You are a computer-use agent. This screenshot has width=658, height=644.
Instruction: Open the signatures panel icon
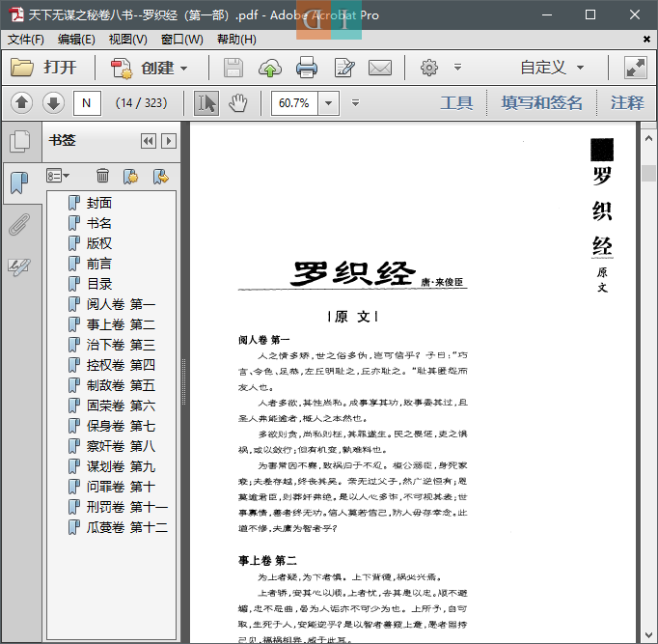19,266
